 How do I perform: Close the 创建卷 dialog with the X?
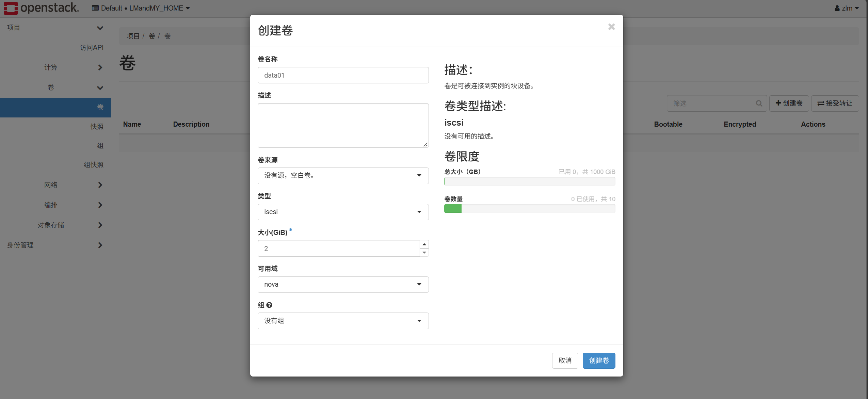pos(611,27)
